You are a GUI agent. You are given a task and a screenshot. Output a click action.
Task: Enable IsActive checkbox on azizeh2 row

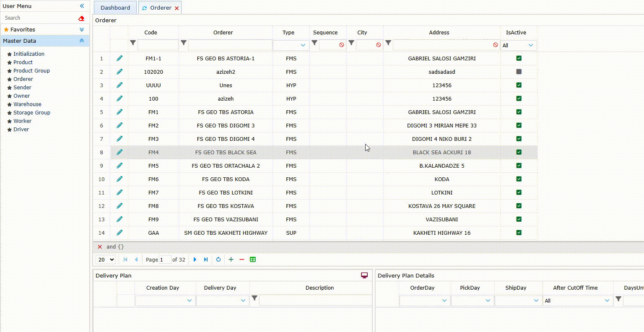(x=519, y=72)
